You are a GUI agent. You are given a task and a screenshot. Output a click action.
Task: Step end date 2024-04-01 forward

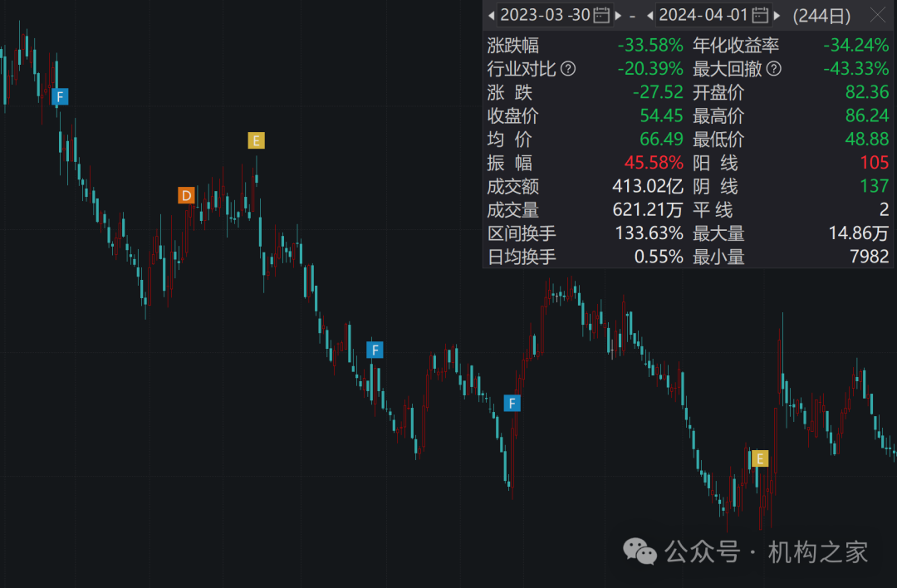(x=777, y=16)
